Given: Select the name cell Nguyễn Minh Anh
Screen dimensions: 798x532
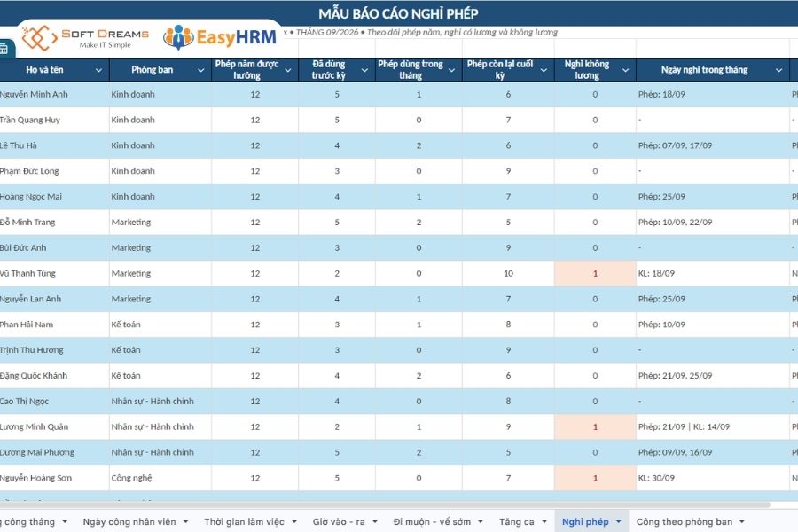Looking at the screenshot, I should 54,95.
